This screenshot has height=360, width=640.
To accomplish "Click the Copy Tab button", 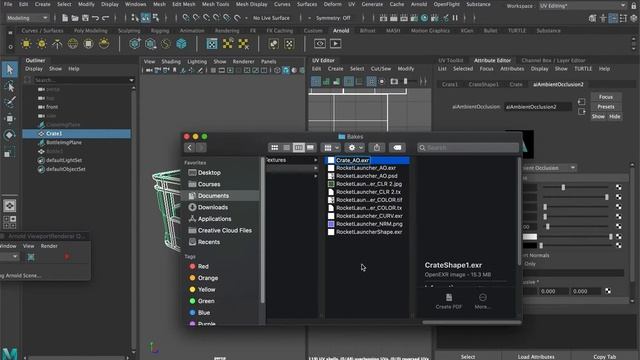I will coord(604,356).
